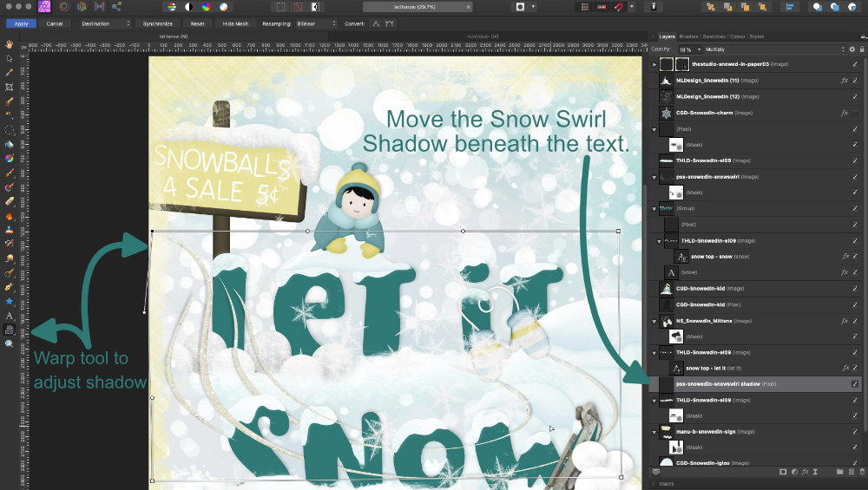This screenshot has width=868, height=490.
Task: Apply Auto Colours adjustment
Action: coord(206,7)
